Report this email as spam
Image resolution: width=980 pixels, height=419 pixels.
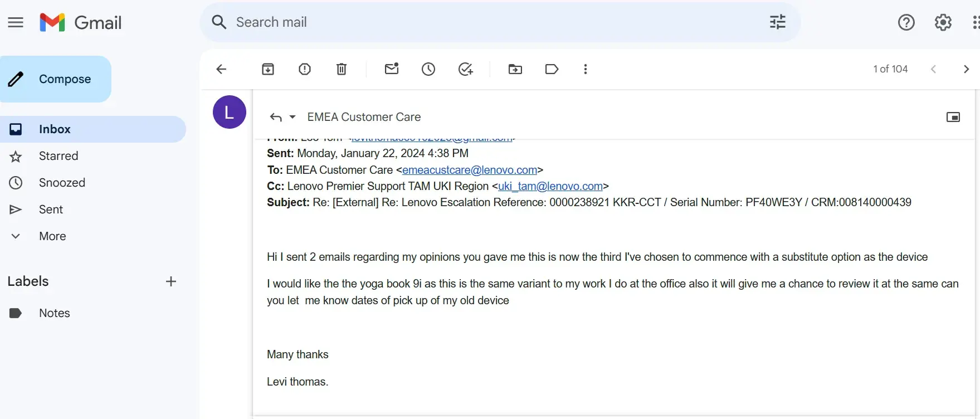click(x=305, y=69)
